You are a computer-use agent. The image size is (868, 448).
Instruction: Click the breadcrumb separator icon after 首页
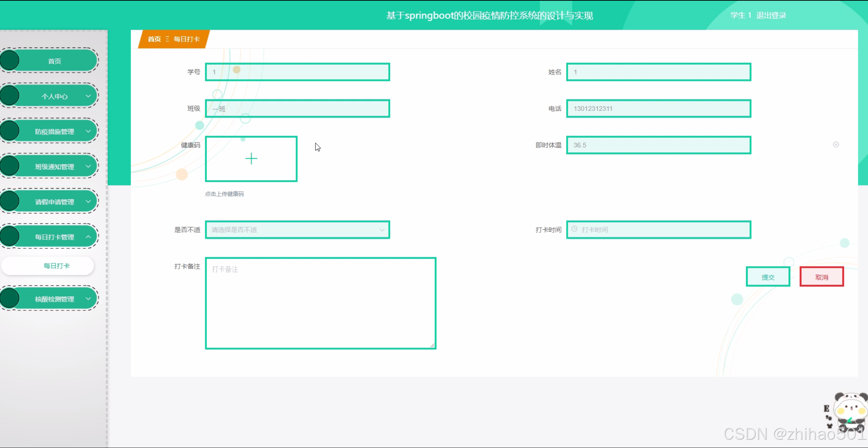[167, 39]
